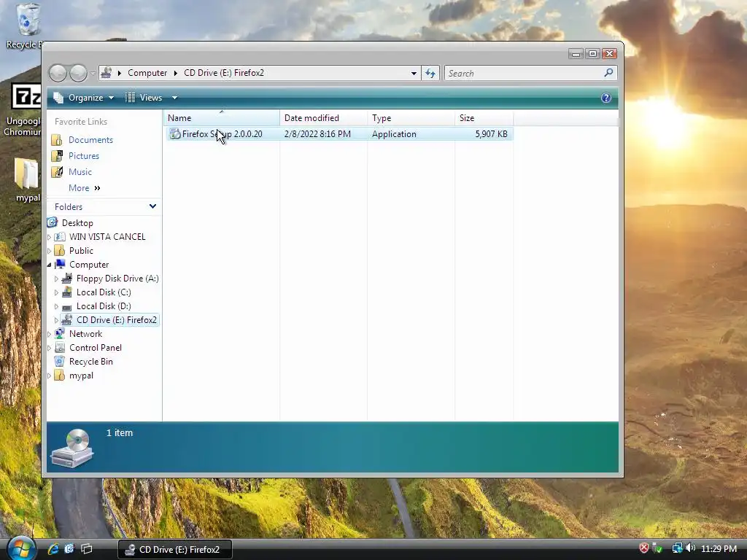Select the Recycle Bin icon in folder tree
The width and height of the screenshot is (747, 560).
click(60, 362)
